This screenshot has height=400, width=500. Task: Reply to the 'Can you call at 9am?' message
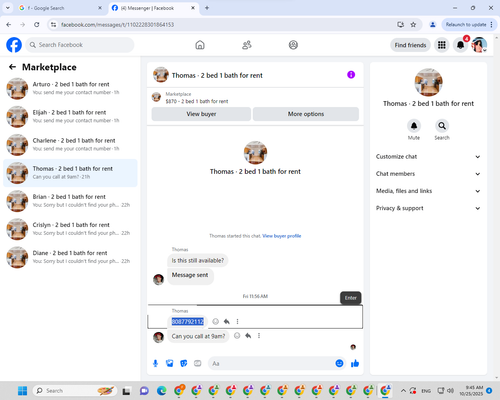coord(248,336)
